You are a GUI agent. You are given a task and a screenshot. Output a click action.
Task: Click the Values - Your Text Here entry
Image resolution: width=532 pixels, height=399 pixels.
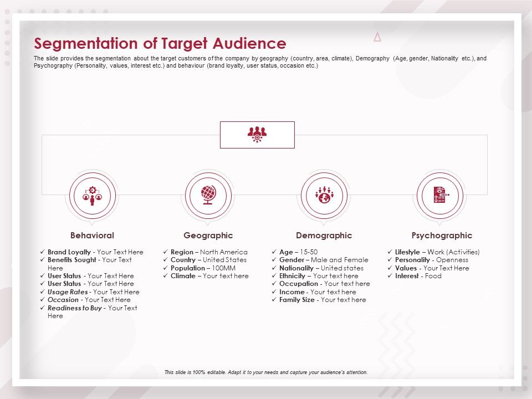428,268
